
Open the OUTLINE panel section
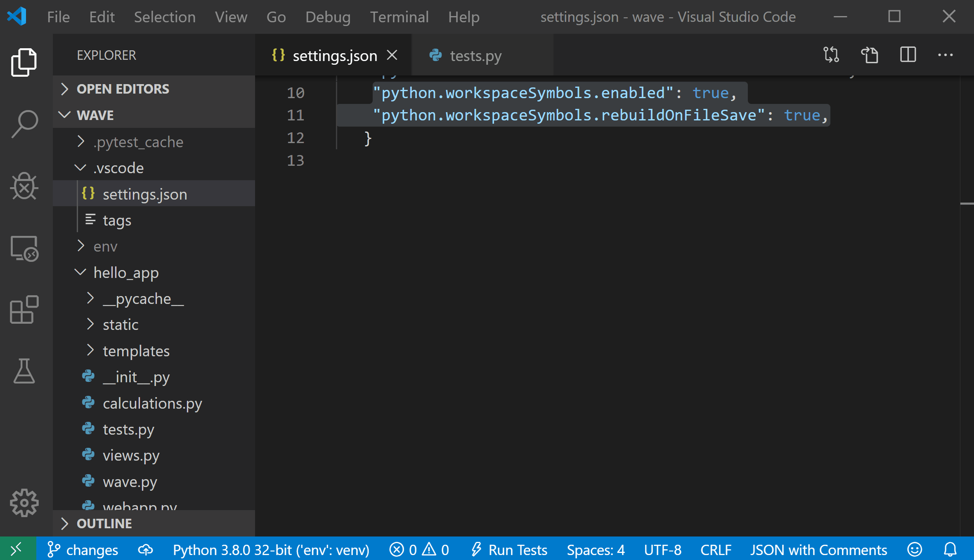point(103,523)
